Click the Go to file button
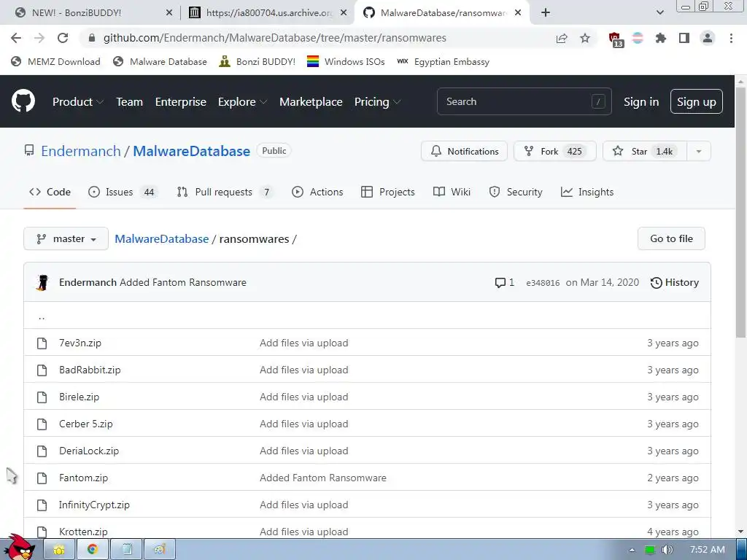The height and width of the screenshot is (560, 747). pyautogui.click(x=671, y=238)
